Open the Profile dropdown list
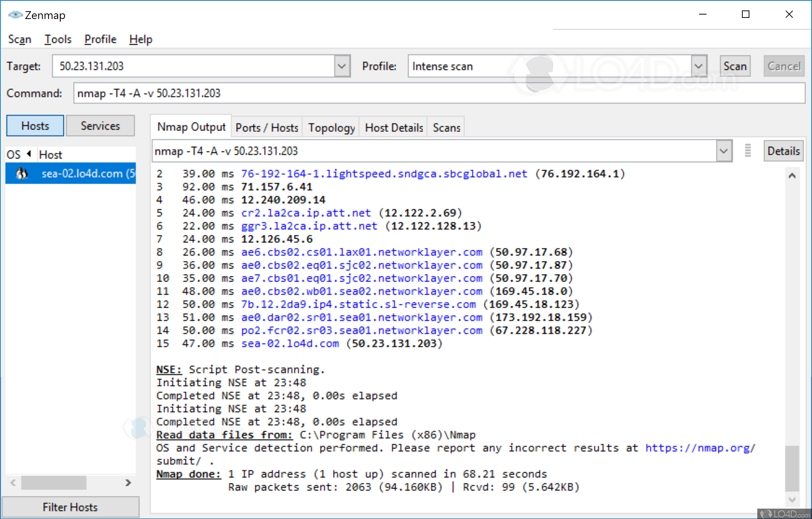 coord(699,66)
